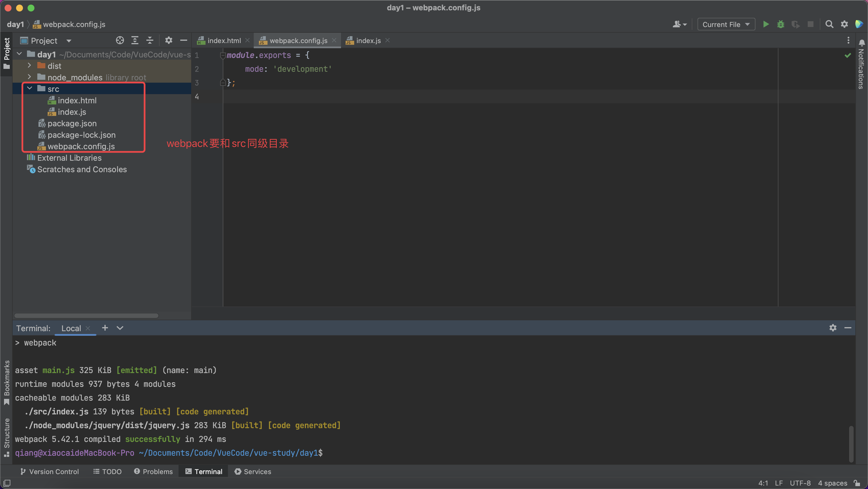Screen dimensions: 868x489
Task: Expand the dist folder in project tree
Action: pyautogui.click(x=30, y=66)
